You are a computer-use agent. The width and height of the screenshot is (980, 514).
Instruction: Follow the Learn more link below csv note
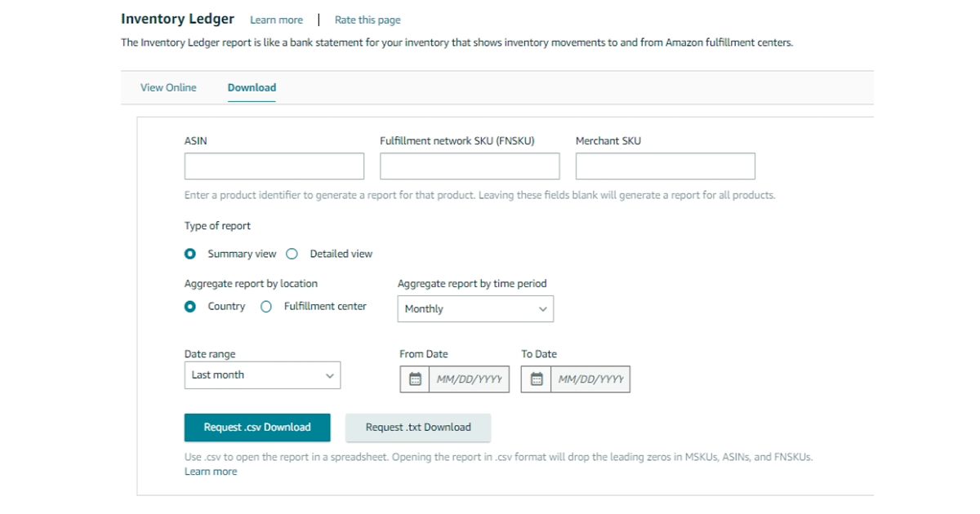click(211, 472)
